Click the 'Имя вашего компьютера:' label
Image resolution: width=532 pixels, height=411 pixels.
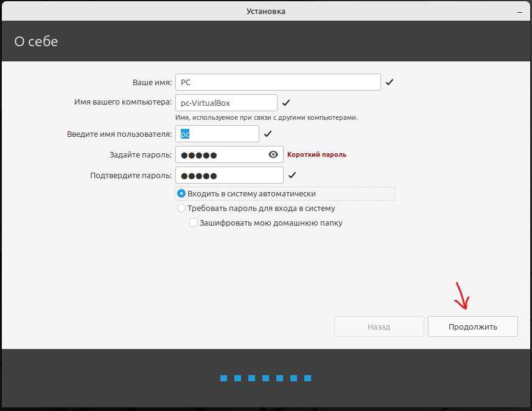pyautogui.click(x=123, y=102)
